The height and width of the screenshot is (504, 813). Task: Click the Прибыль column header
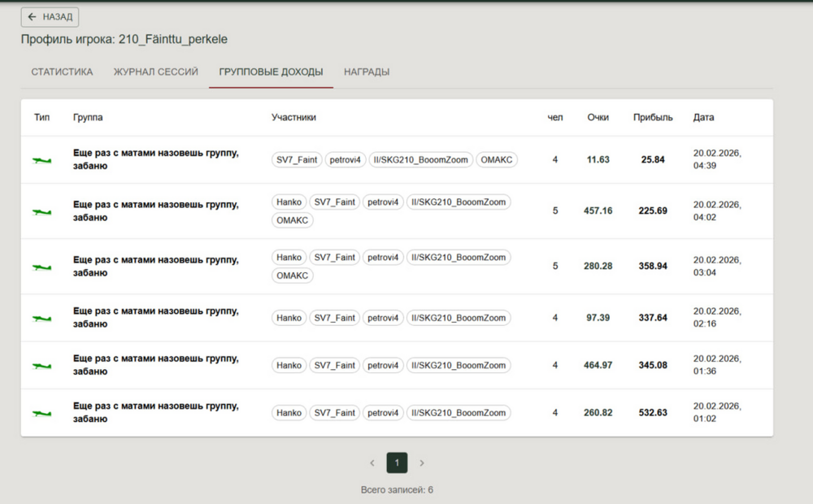(x=653, y=118)
